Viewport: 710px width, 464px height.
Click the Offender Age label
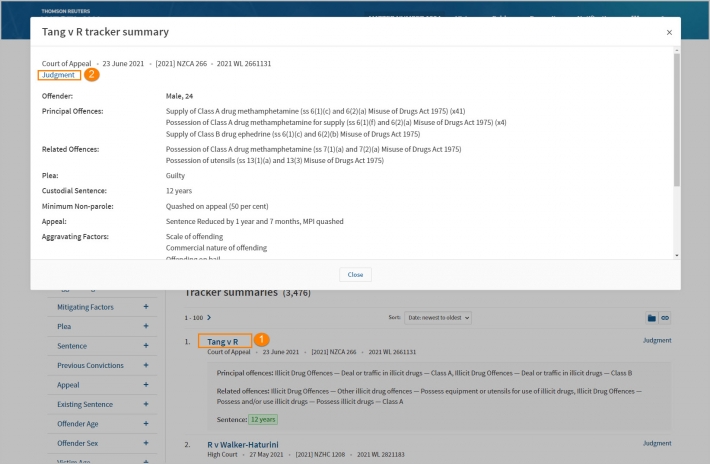pyautogui.click(x=77, y=424)
